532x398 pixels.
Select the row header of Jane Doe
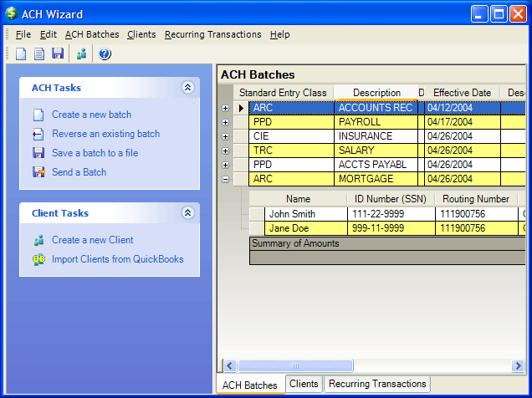[257, 228]
